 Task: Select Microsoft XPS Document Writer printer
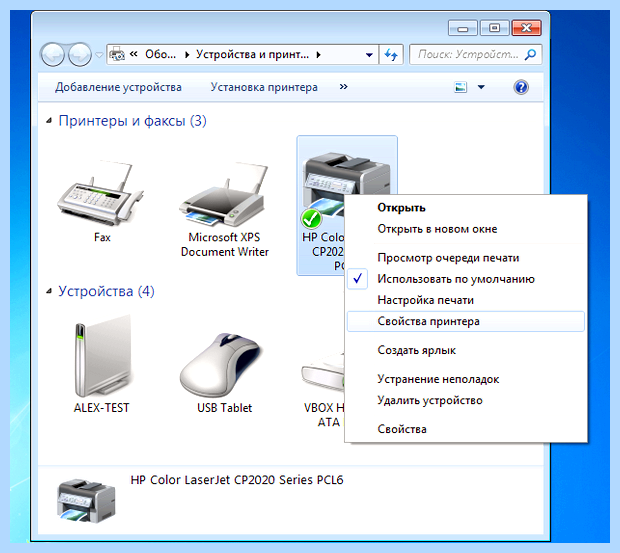click(224, 194)
